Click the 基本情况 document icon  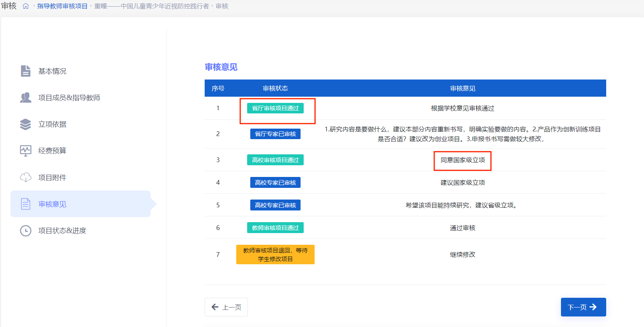tap(26, 71)
